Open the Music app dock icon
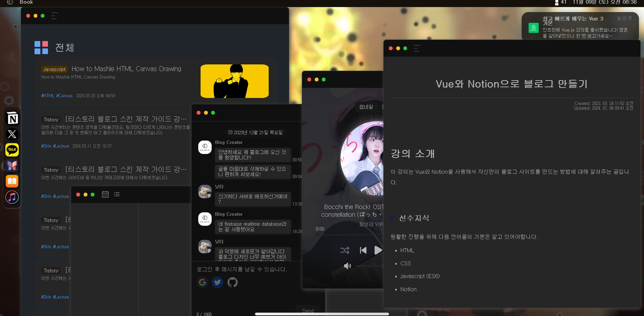Viewport: 644px width, 316px height. coord(12,197)
